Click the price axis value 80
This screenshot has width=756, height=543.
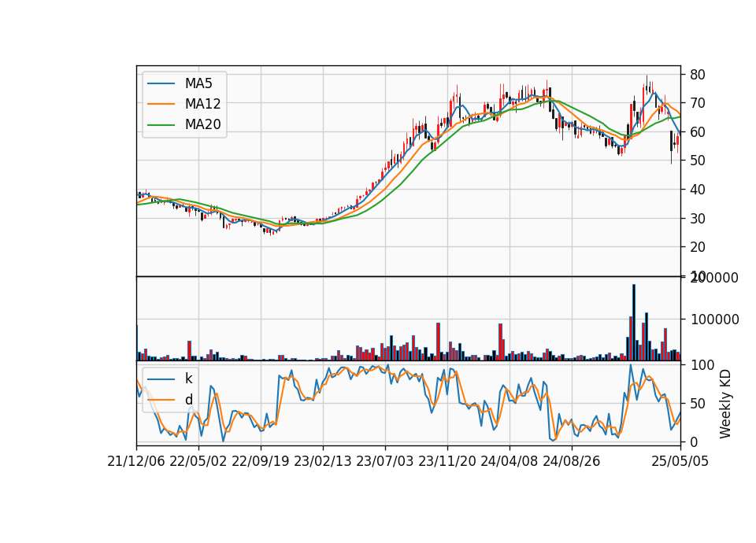[x=698, y=75]
